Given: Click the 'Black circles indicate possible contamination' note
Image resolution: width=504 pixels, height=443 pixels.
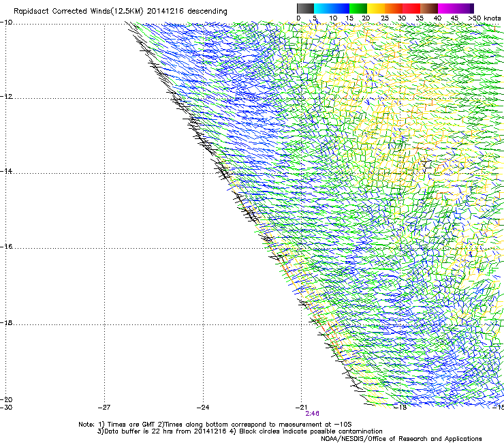Looking at the screenshot, I should 311,431.
